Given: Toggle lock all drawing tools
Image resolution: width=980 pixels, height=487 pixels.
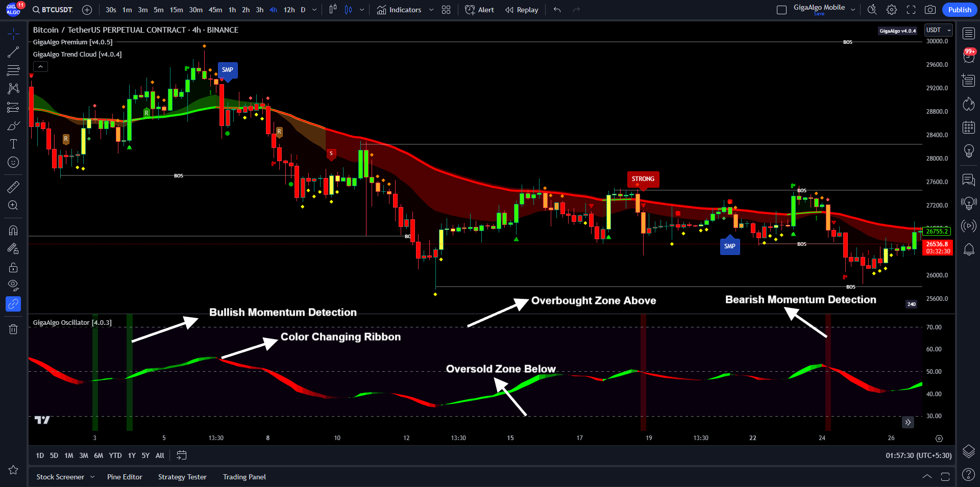Looking at the screenshot, I should pos(13,268).
